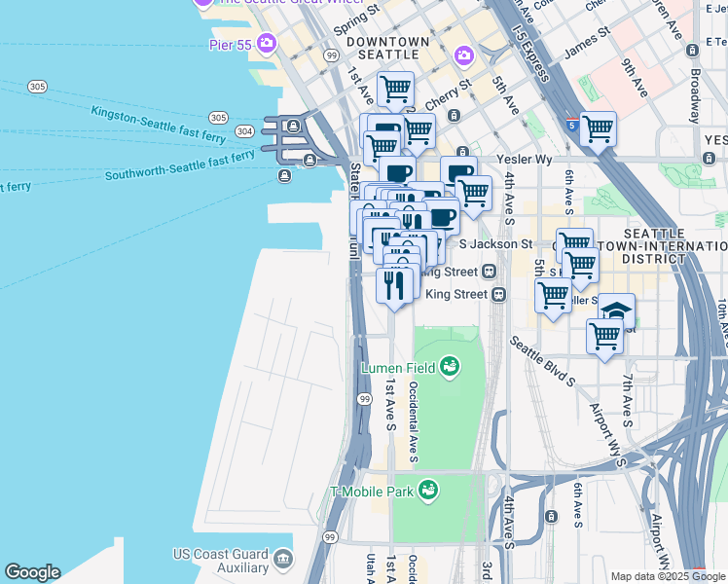The height and width of the screenshot is (584, 728).
Task: Click the I-5 Express label
Action: tap(531, 52)
